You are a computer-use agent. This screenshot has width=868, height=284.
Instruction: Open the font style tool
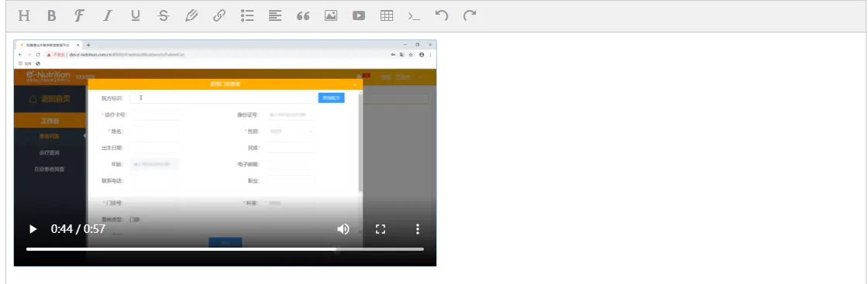[79, 15]
